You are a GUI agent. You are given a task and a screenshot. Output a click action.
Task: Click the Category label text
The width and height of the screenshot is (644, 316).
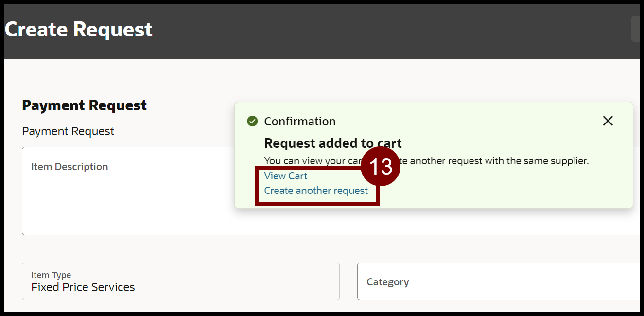tap(387, 282)
